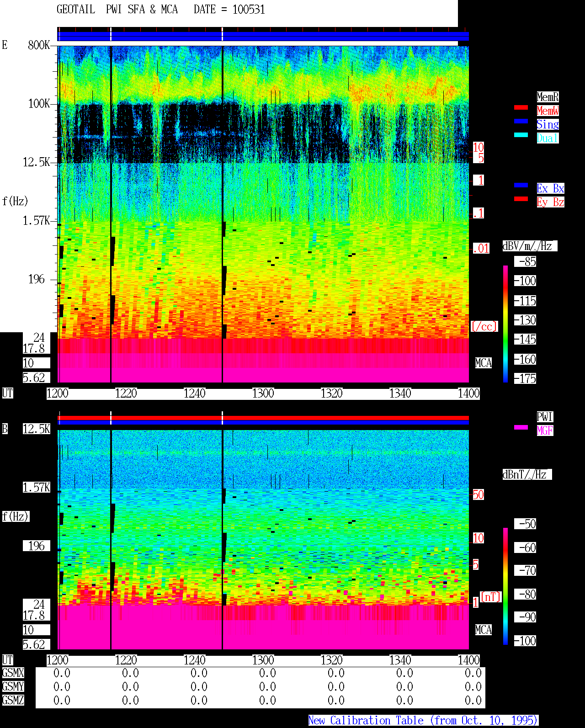Viewport: 585px width, 728px height.
Task: Click the red Ey Bz legend swatch
Action: click(521, 199)
